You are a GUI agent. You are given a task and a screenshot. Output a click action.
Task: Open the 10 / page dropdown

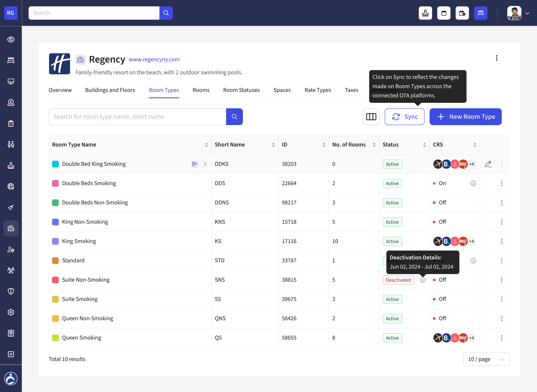[x=486, y=359]
